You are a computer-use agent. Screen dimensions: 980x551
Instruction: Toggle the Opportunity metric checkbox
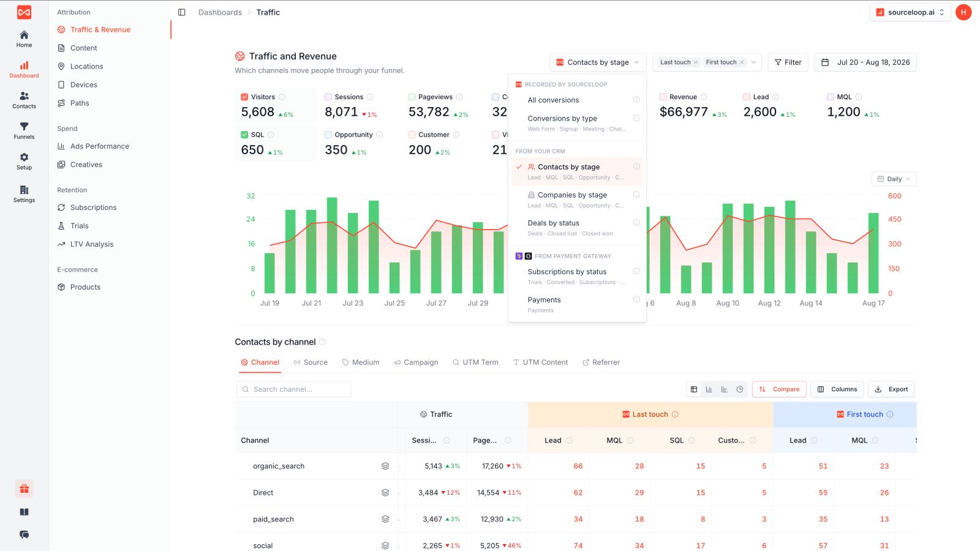tap(328, 135)
